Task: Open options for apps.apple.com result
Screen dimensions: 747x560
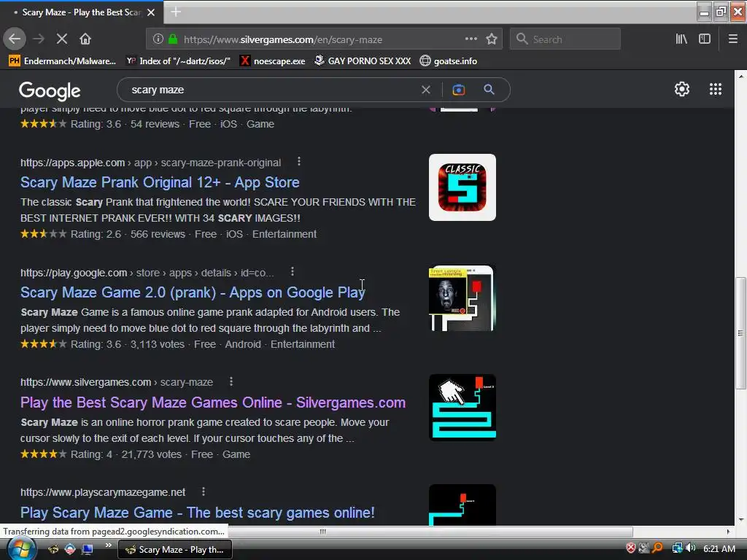Action: coord(298,161)
